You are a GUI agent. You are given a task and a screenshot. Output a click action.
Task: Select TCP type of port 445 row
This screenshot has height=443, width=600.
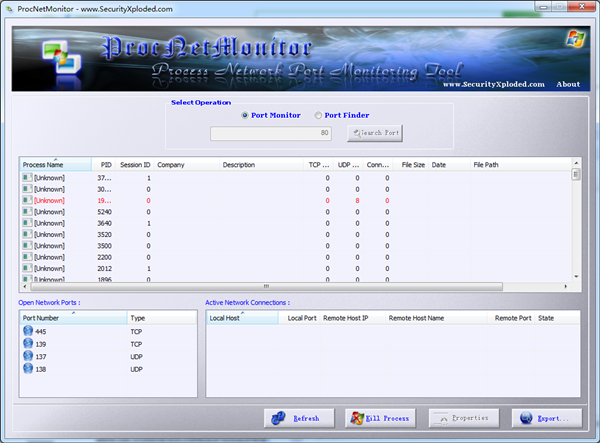(136, 332)
